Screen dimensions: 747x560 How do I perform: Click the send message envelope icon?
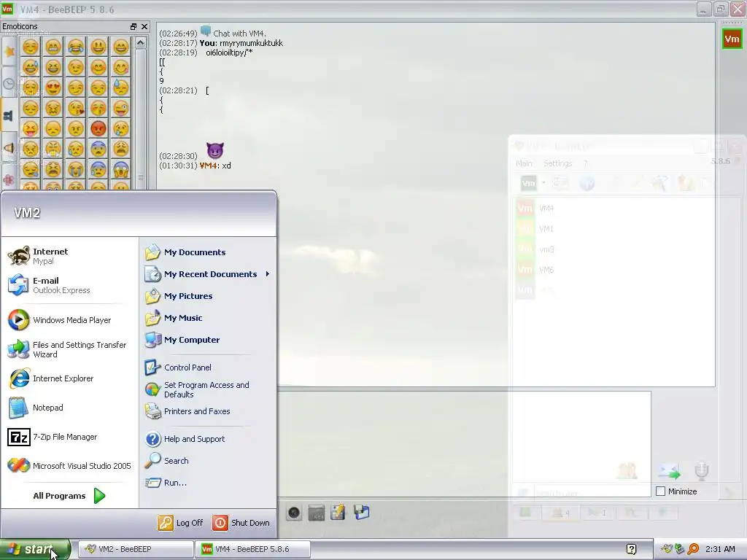(x=670, y=471)
